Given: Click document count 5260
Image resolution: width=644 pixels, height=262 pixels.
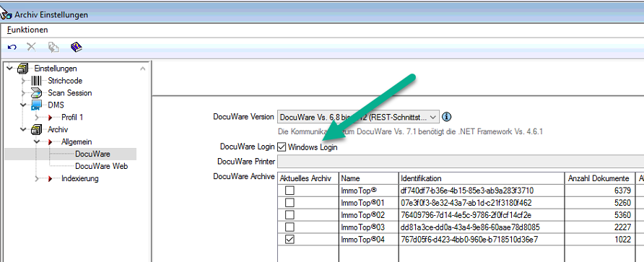Looking at the screenshot, I should pos(622,203).
